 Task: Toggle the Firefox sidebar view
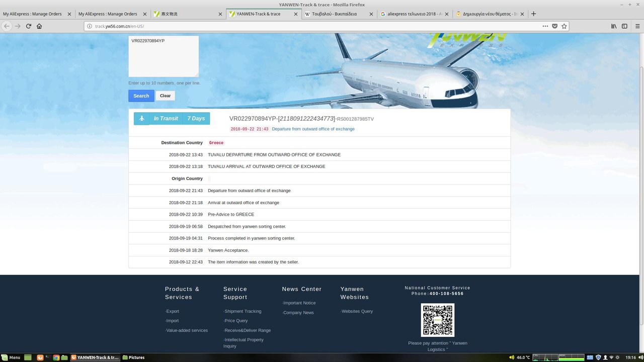(x=624, y=26)
